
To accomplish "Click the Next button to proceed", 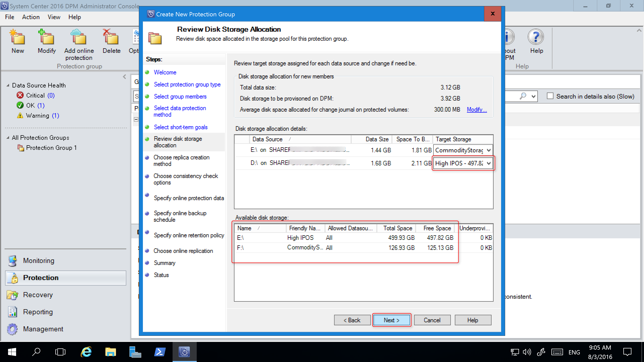I will (391, 320).
